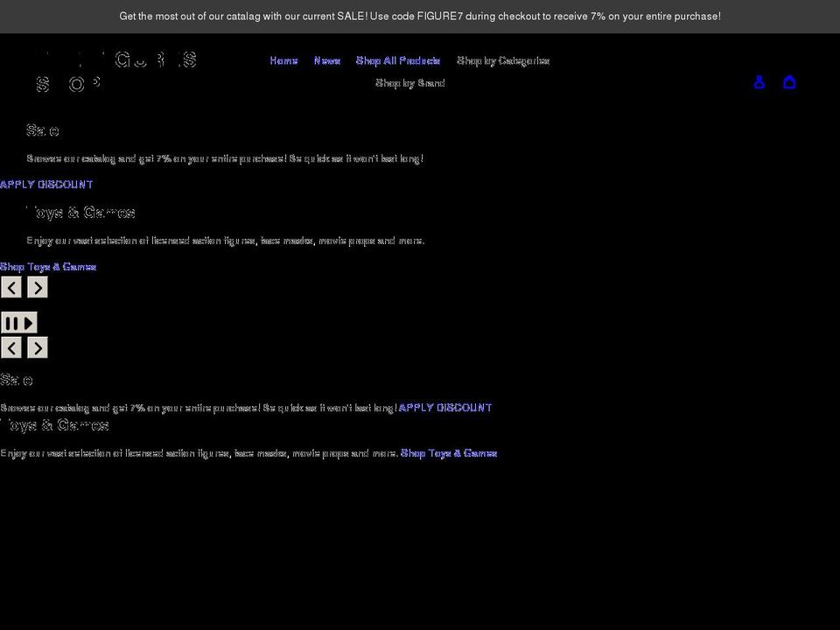Open the account login icon
Screen dimensions: 840x630
(x=759, y=82)
